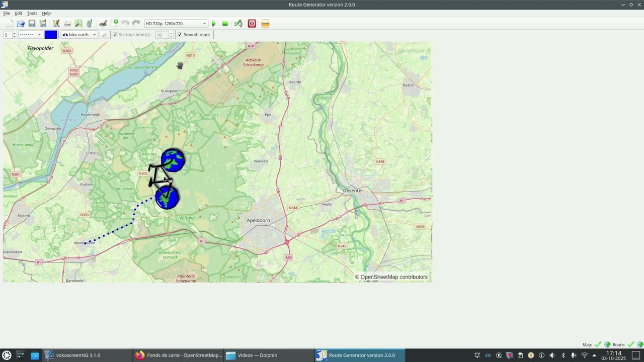Viewport: 644px width, 362px height.
Task: Open vehicle settings wrench icon
Action: 104,35
